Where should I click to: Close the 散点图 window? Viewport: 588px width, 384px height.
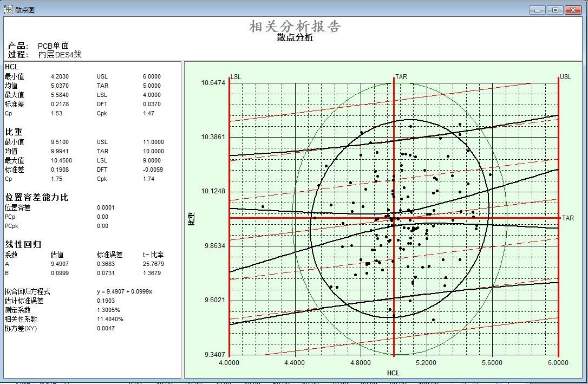572,10
